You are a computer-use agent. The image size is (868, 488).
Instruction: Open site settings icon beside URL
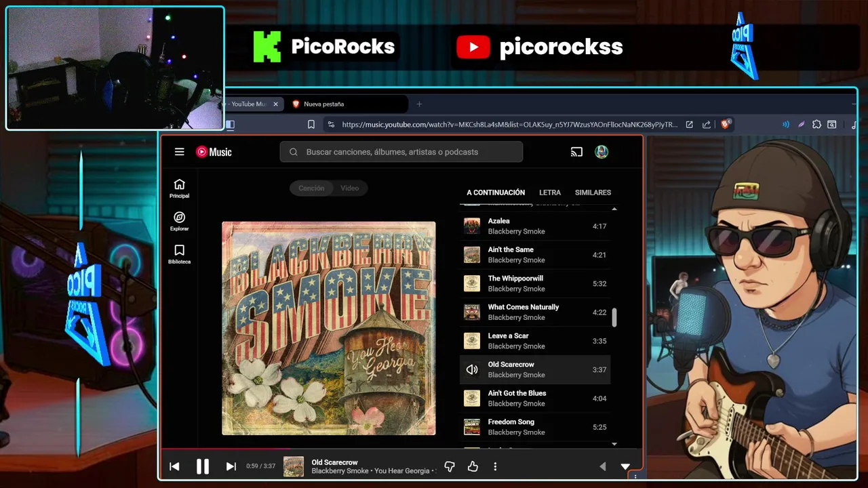click(330, 124)
